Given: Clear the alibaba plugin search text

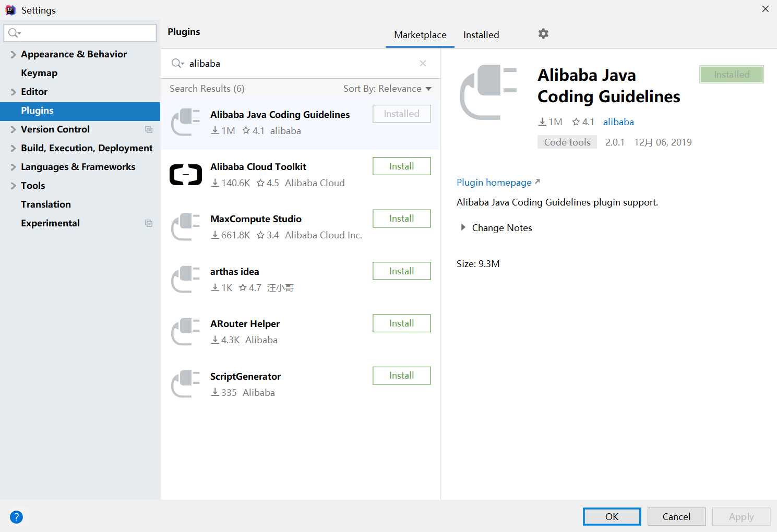Looking at the screenshot, I should [423, 63].
